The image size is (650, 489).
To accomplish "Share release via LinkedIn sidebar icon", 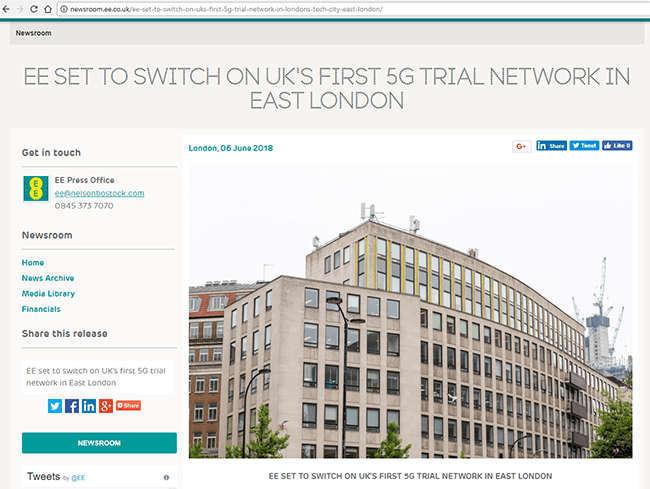I will tap(89, 406).
